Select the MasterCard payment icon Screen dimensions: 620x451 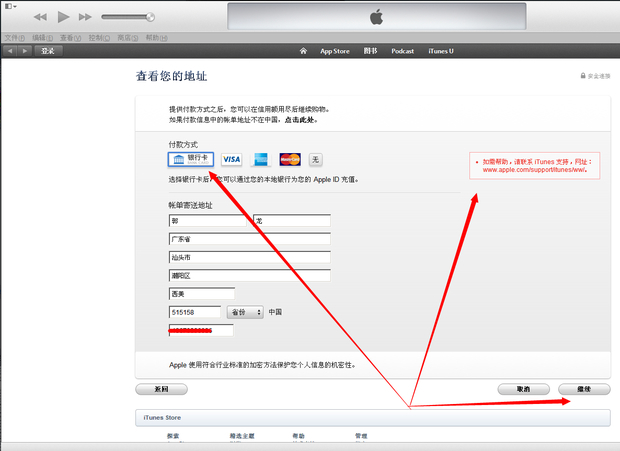290,159
